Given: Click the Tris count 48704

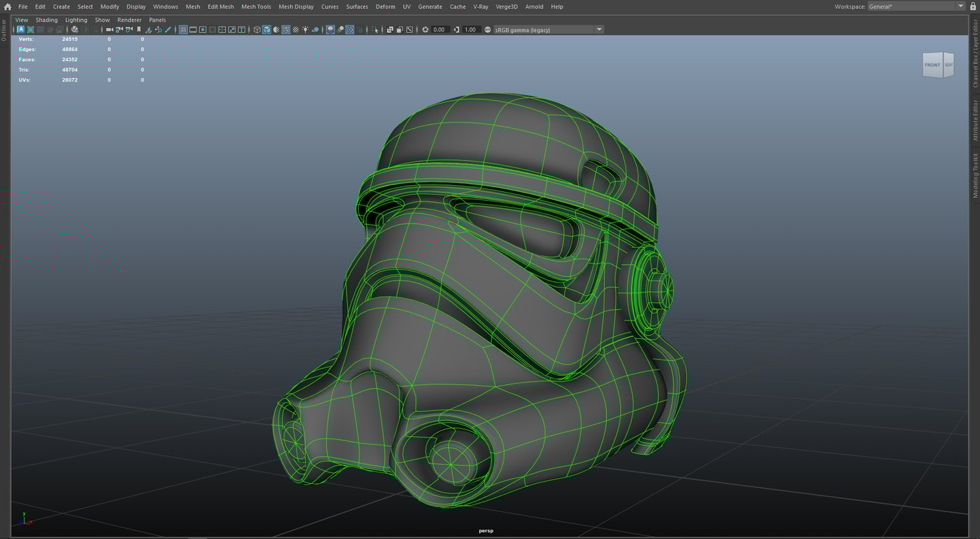Looking at the screenshot, I should [x=69, y=70].
